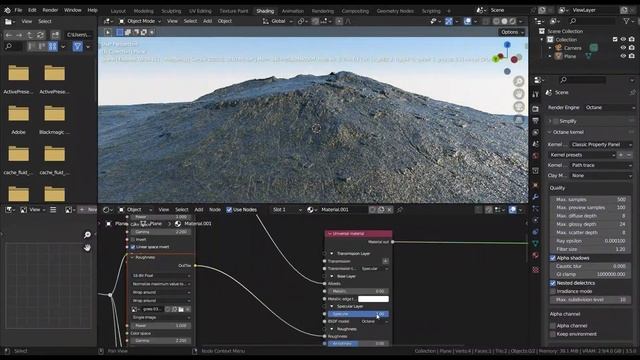Image resolution: width=640 pixels, height=360 pixels.
Task: Enable Keep environment checkbox
Action: (553, 334)
